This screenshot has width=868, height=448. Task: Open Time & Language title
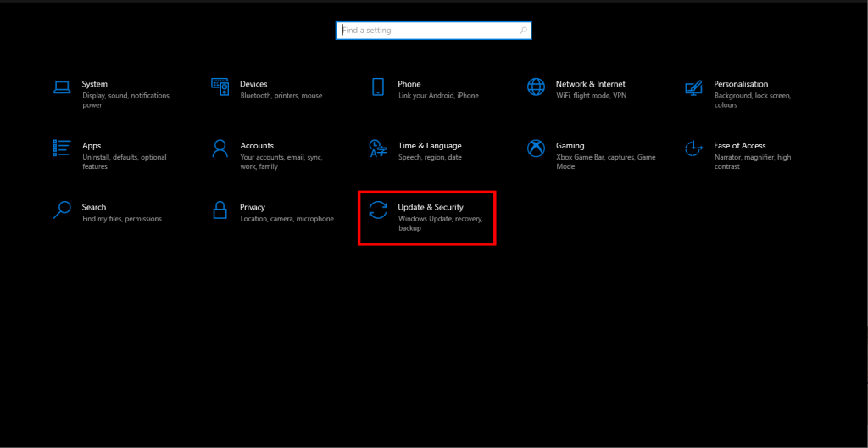[x=430, y=146]
